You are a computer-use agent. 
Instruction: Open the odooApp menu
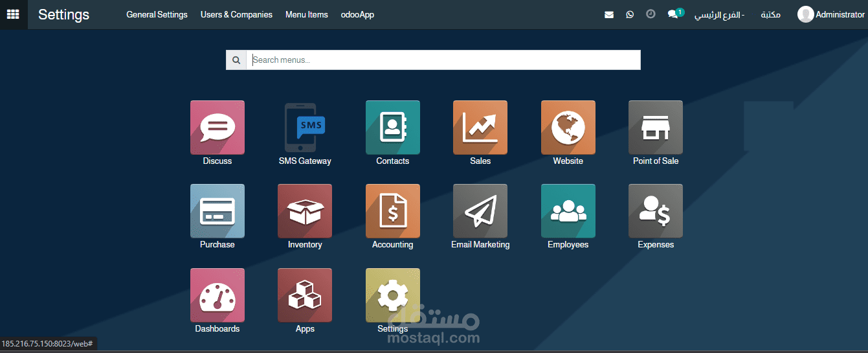click(357, 14)
